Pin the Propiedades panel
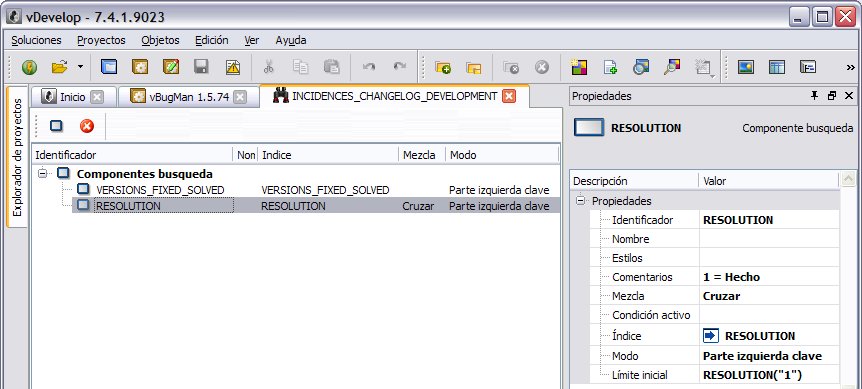This screenshot has width=862, height=389. pos(814,96)
